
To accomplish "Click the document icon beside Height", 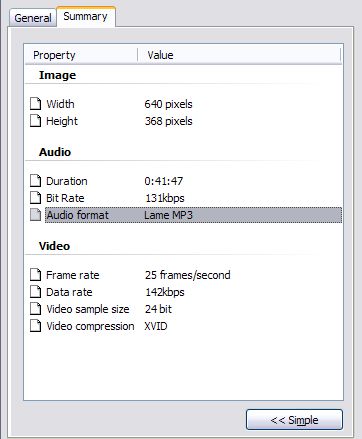I will point(36,121).
